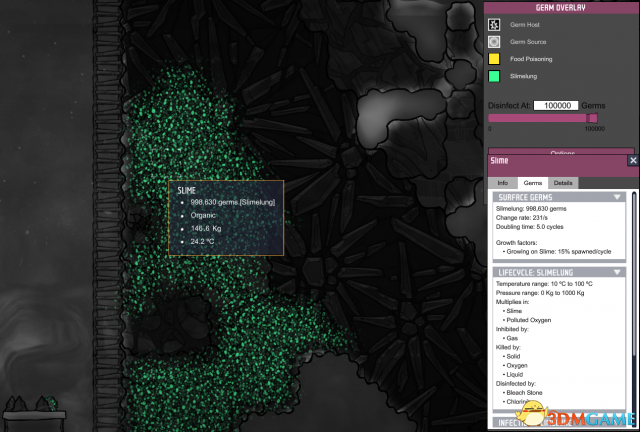The width and height of the screenshot is (640, 432).
Task: Click 'Doubling time: 5.0 cycles' text
Action: coord(529,227)
